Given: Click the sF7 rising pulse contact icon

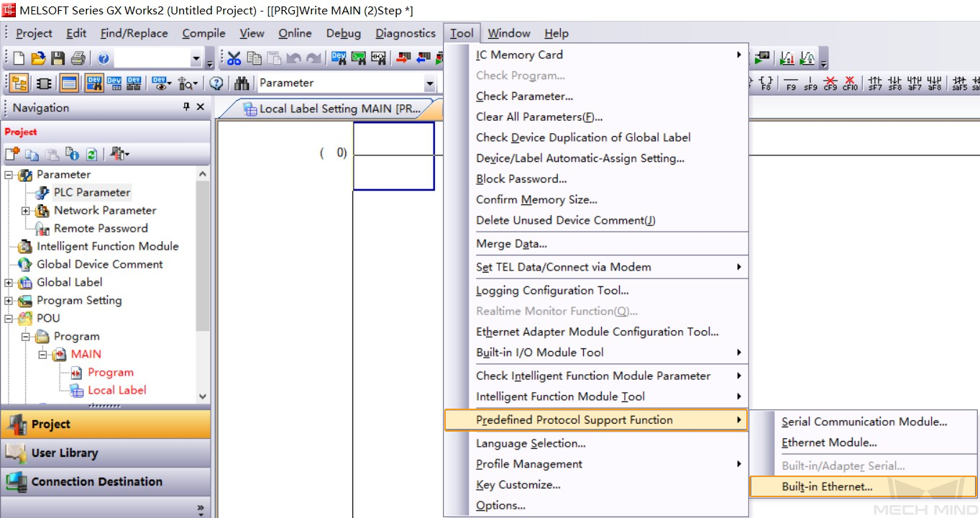Looking at the screenshot, I should tap(875, 83).
